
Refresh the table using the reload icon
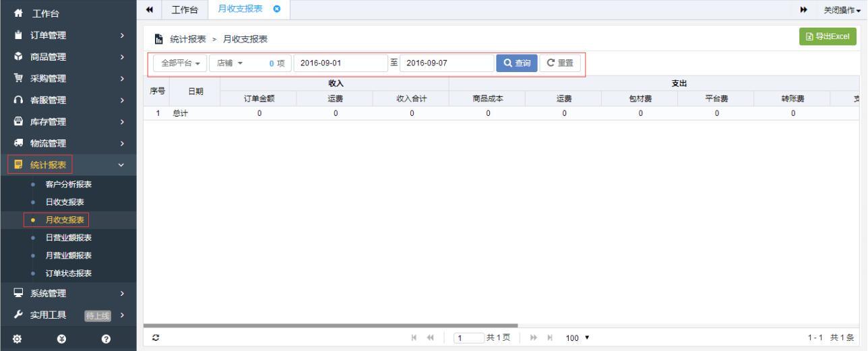[155, 337]
